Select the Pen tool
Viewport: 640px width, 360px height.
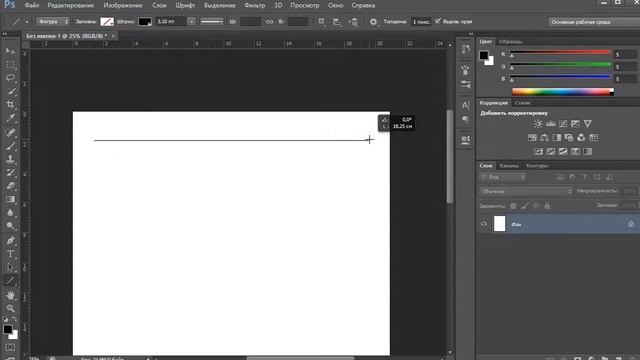tap(11, 240)
